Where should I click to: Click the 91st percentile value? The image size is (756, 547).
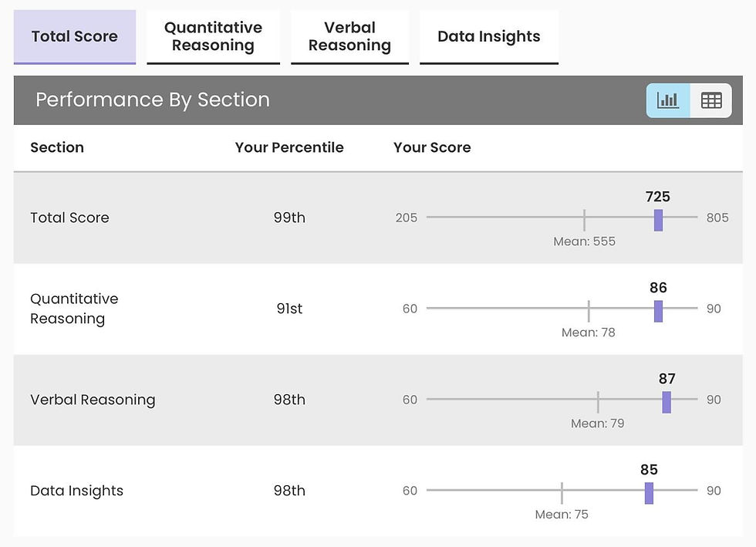coord(289,309)
